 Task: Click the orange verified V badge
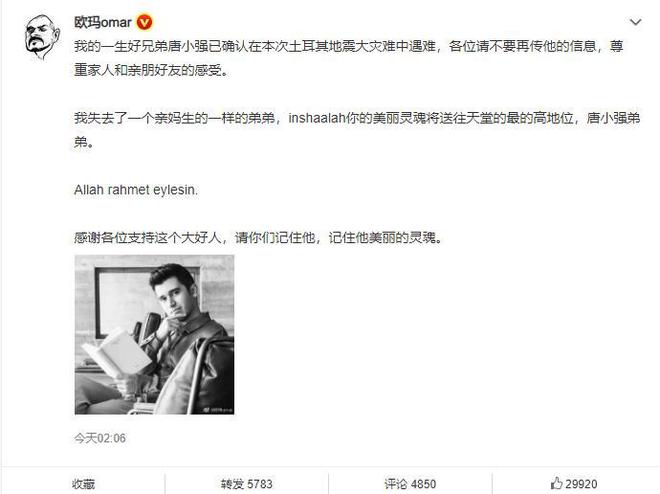[x=144, y=22]
